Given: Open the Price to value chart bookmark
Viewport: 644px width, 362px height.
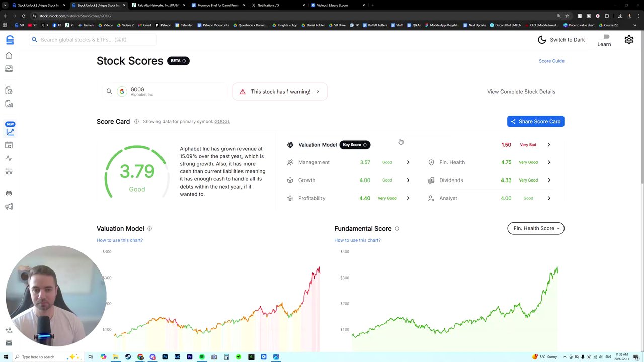Looking at the screenshot, I should click(x=579, y=25).
